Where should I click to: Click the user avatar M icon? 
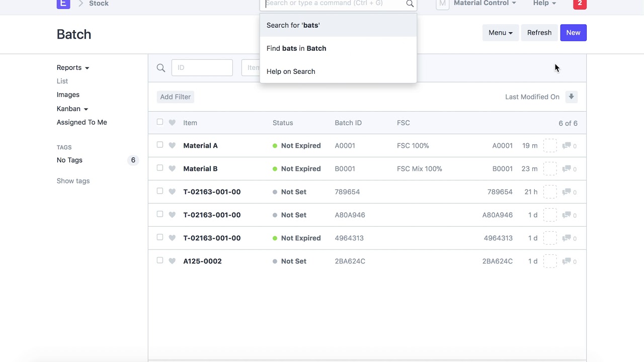442,4
